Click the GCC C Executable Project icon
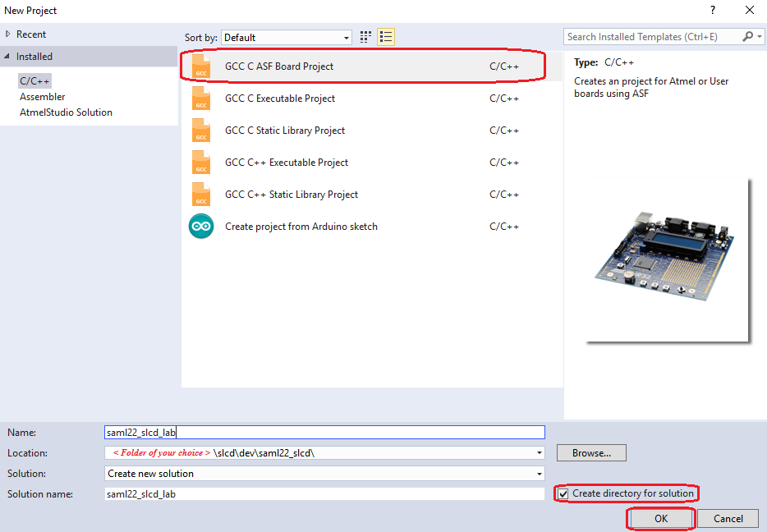Image resolution: width=767 pixels, height=532 pixels. point(201,99)
